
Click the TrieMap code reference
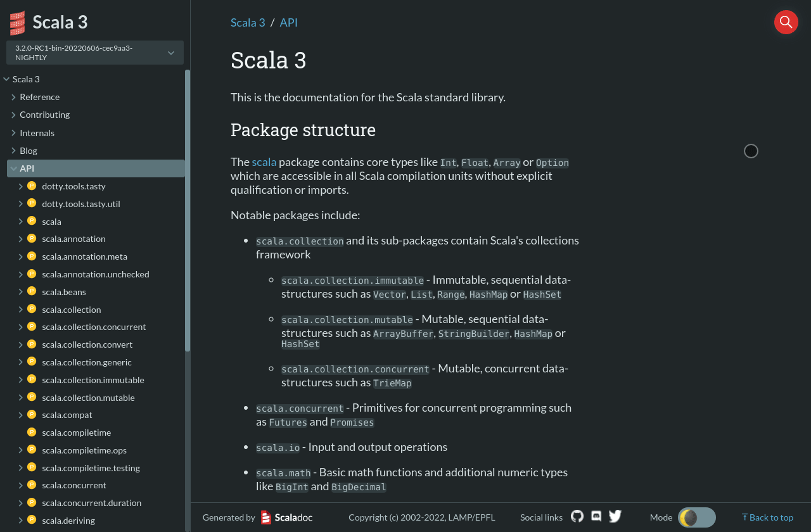click(392, 383)
